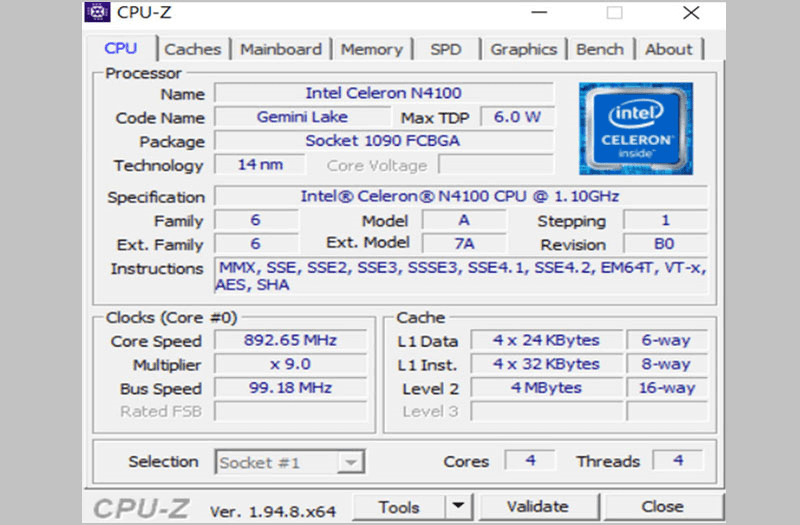Open the Mainboard tab
Viewport: 800px width, 525px height.
tap(281, 49)
